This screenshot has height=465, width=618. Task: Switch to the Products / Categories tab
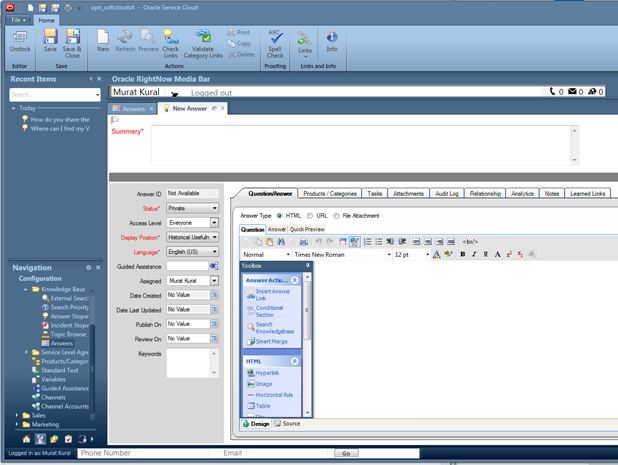[330, 194]
